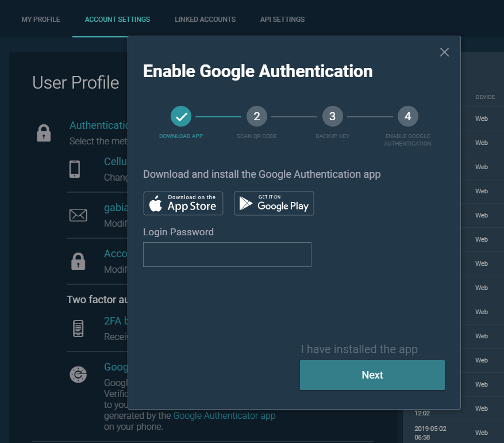
Task: Switch to the My Profile tab
Action: [x=41, y=20]
